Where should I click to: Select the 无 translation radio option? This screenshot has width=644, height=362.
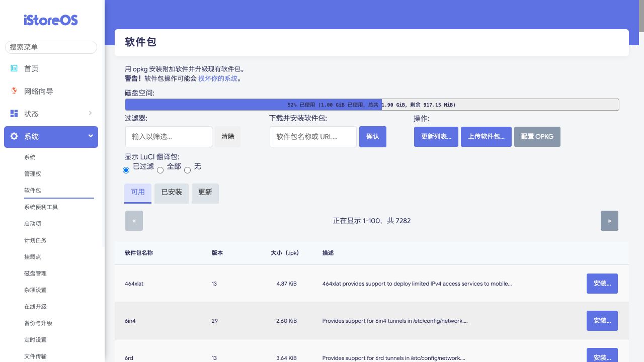[x=188, y=170]
